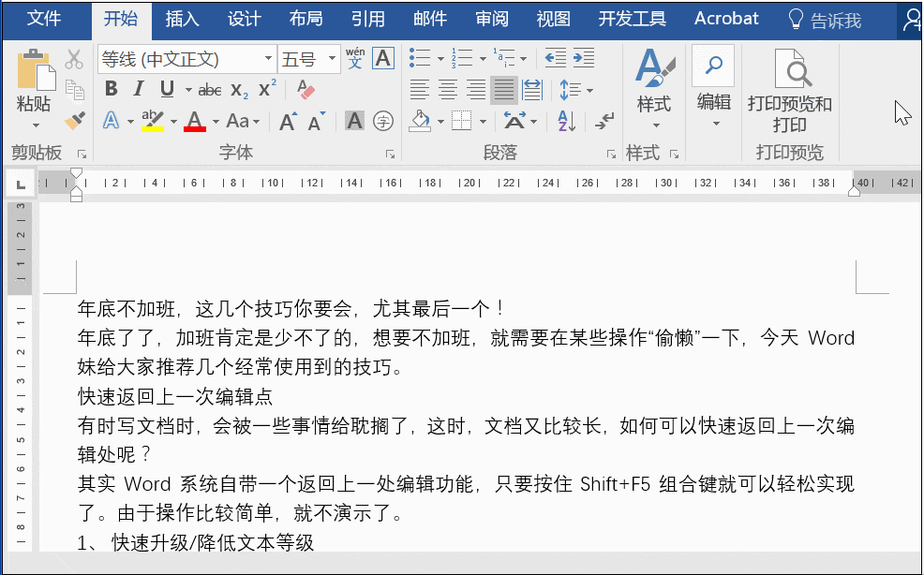924x575 pixels.
Task: Toggle Italic formatting
Action: (139, 90)
